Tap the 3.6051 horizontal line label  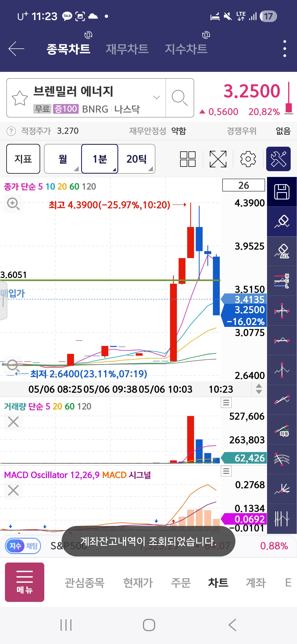click(x=13, y=275)
